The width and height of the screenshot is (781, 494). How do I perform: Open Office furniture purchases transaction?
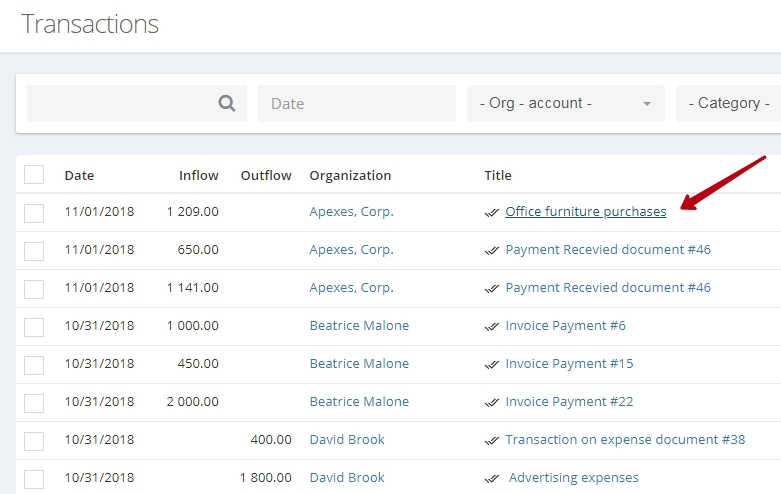[x=586, y=212]
